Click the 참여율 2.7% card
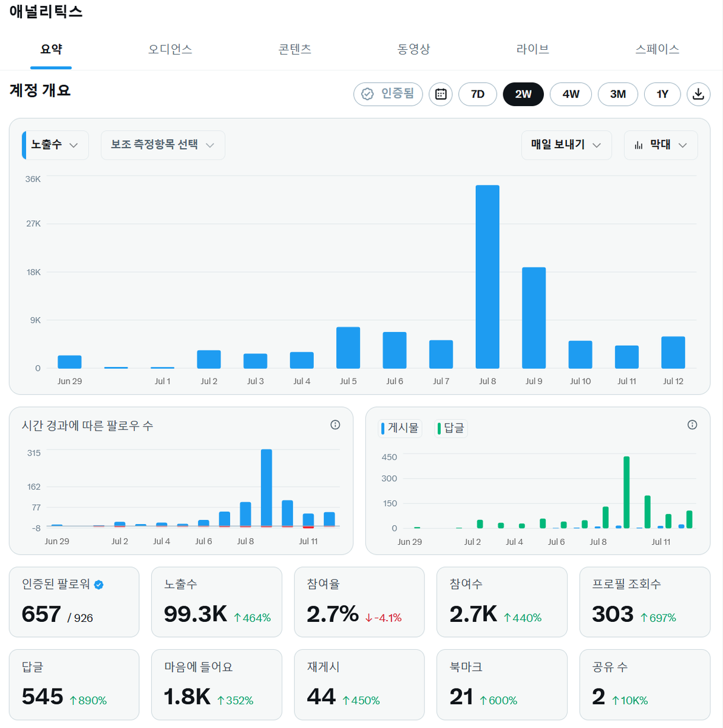This screenshot has height=728, width=723. 359,602
